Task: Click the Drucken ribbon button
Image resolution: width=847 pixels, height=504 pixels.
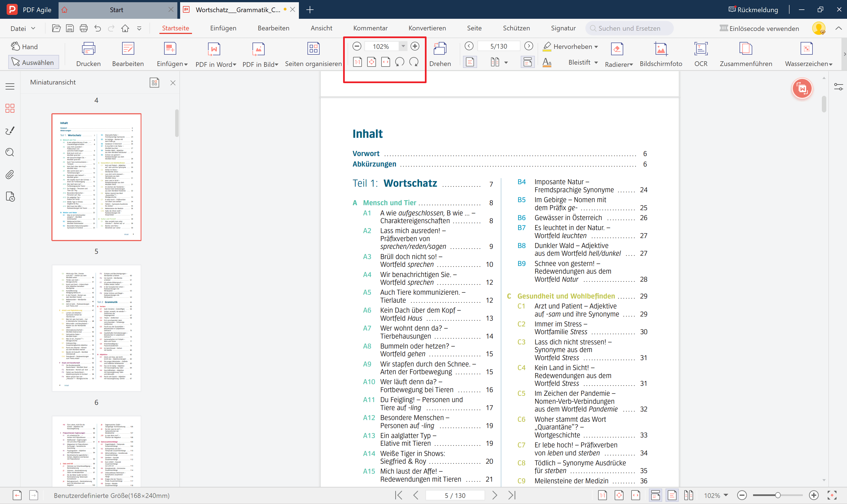Action: (x=88, y=54)
